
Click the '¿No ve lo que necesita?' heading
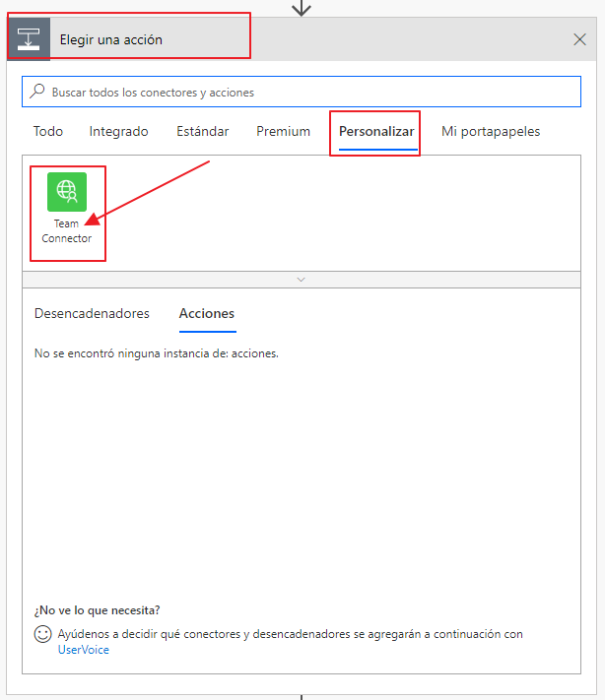coord(97,610)
